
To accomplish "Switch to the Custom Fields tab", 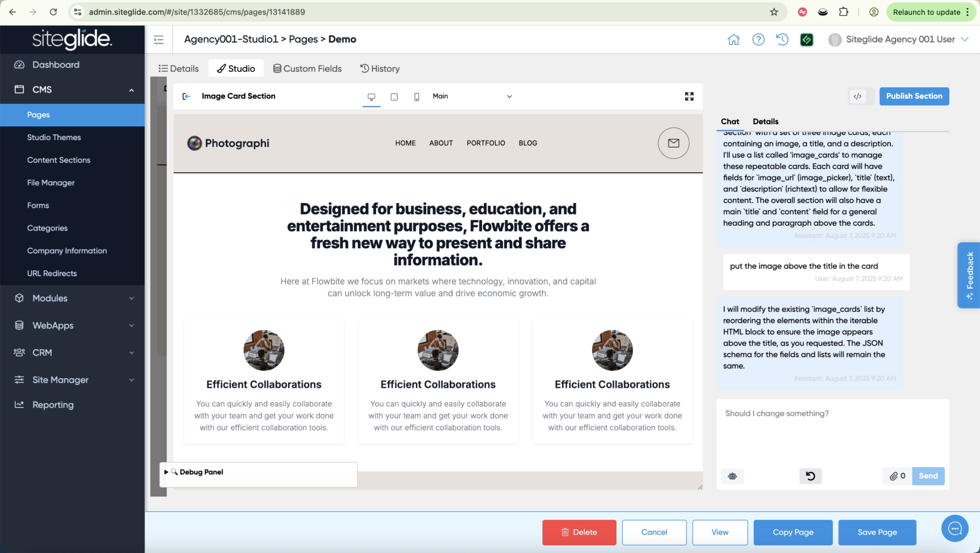I will pos(307,69).
